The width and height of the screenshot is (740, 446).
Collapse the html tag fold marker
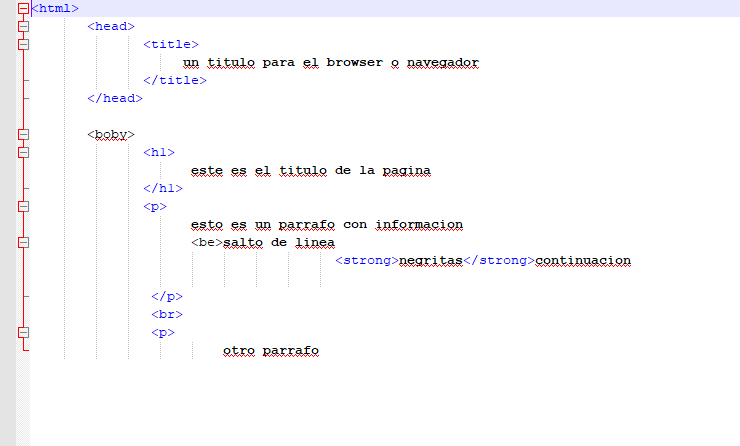tap(24, 8)
